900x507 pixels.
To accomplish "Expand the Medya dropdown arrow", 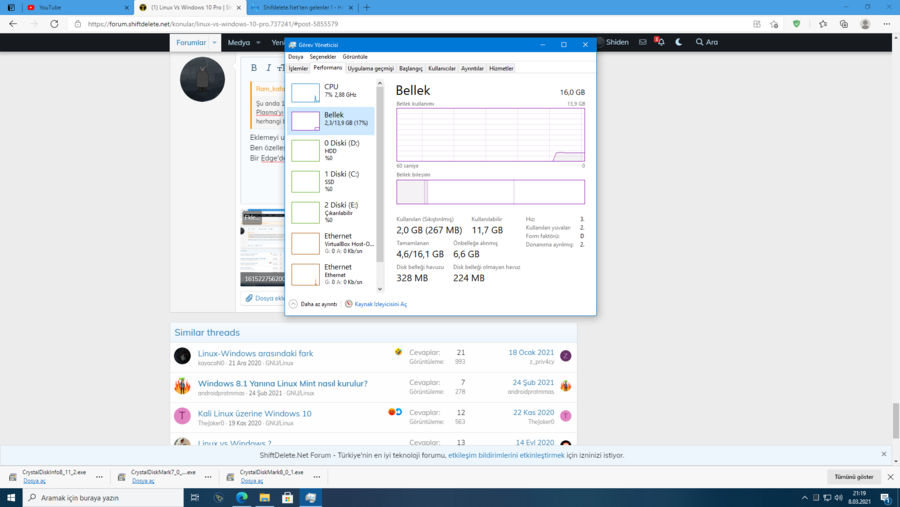I will point(258,42).
